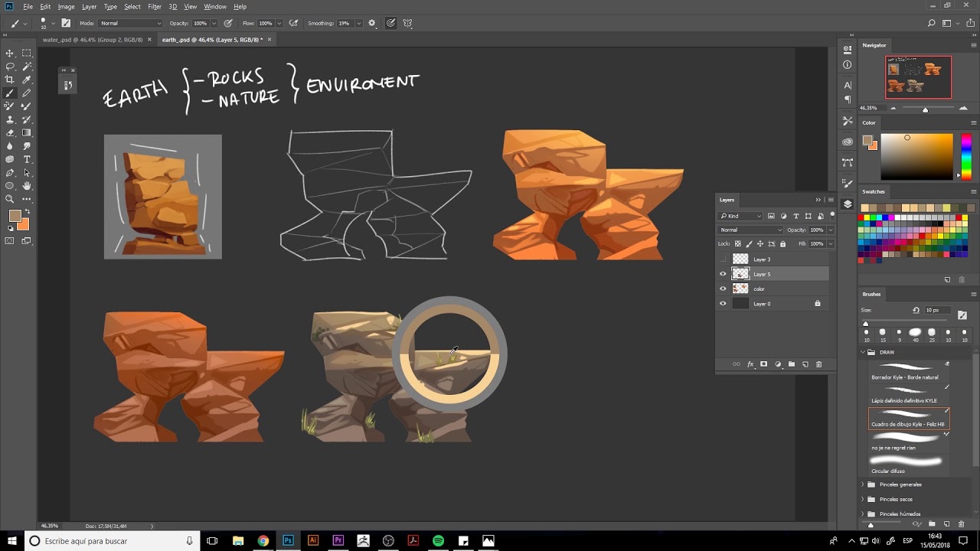
Task: Hide Layer 5 with its eye icon
Action: [x=723, y=274]
